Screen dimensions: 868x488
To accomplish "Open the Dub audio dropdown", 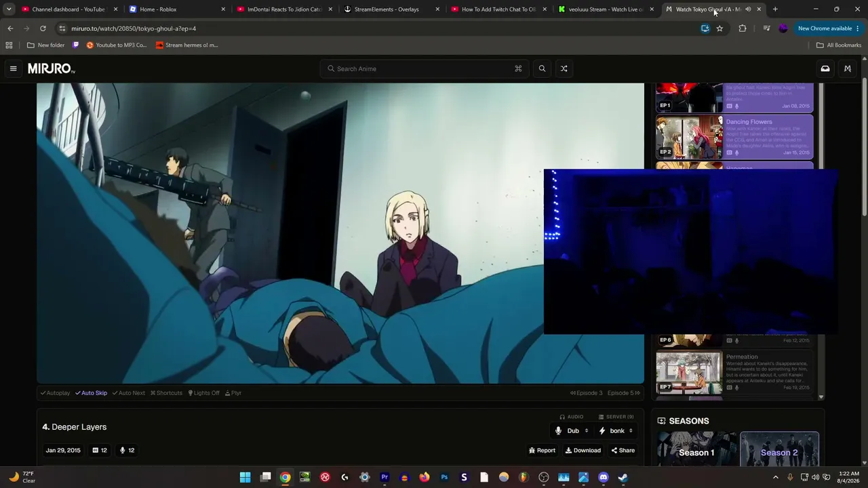I will click(x=572, y=431).
